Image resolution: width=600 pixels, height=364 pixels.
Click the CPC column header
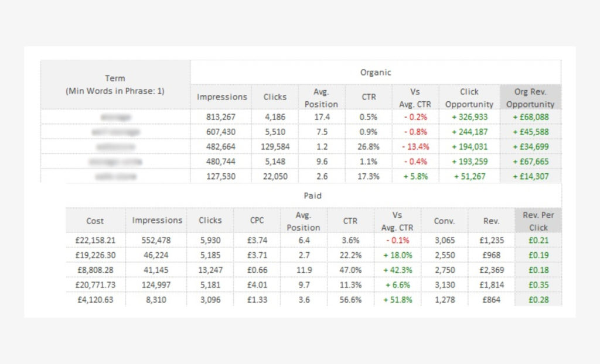click(257, 221)
